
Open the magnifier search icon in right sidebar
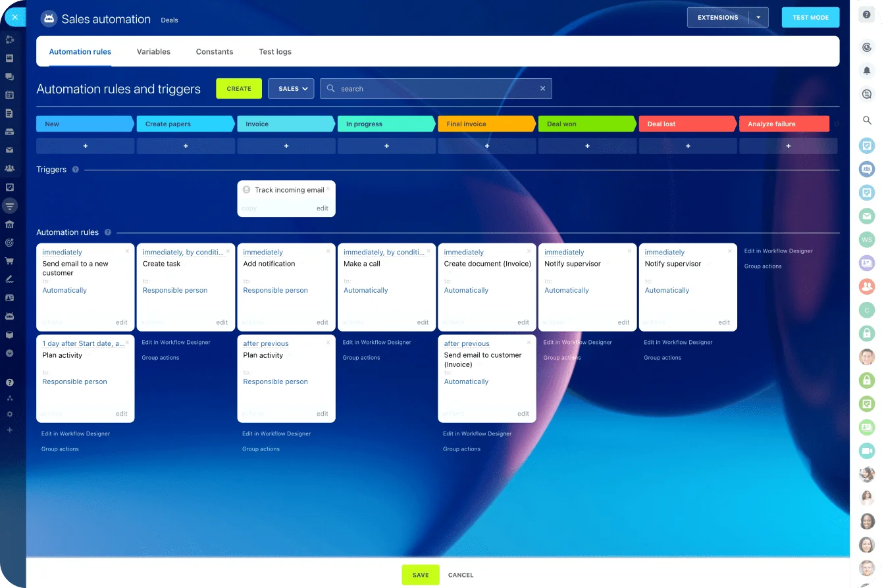866,120
